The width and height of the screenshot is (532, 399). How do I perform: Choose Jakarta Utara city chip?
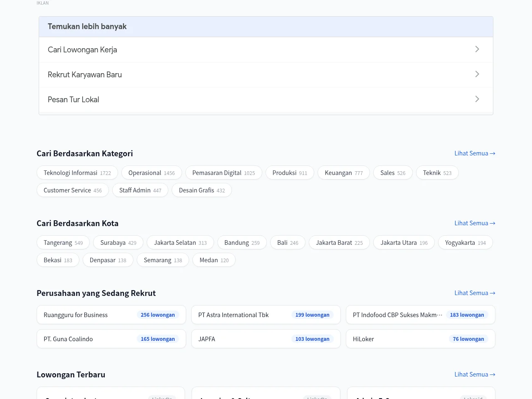click(x=404, y=243)
